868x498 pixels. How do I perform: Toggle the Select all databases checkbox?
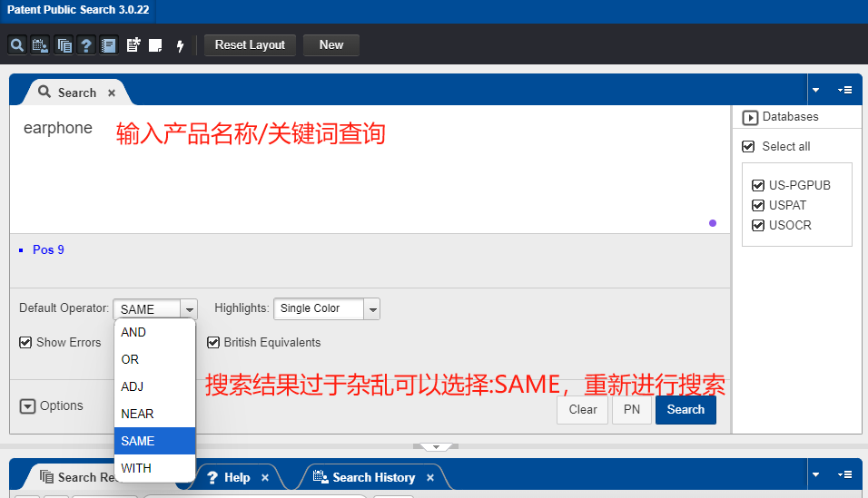click(x=748, y=147)
